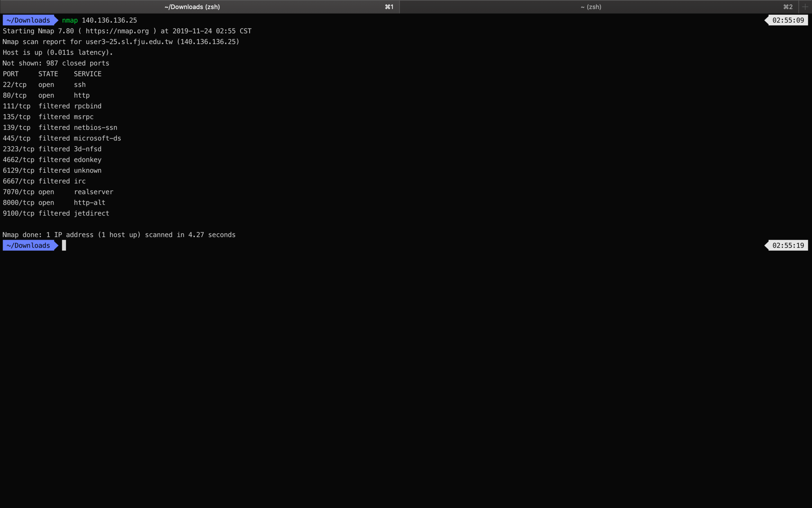This screenshot has height=508, width=812.
Task: Click the terminal cursor block
Action: (64, 245)
